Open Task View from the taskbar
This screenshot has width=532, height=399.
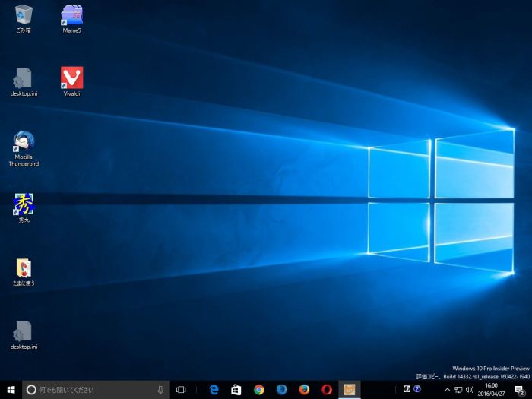181,389
